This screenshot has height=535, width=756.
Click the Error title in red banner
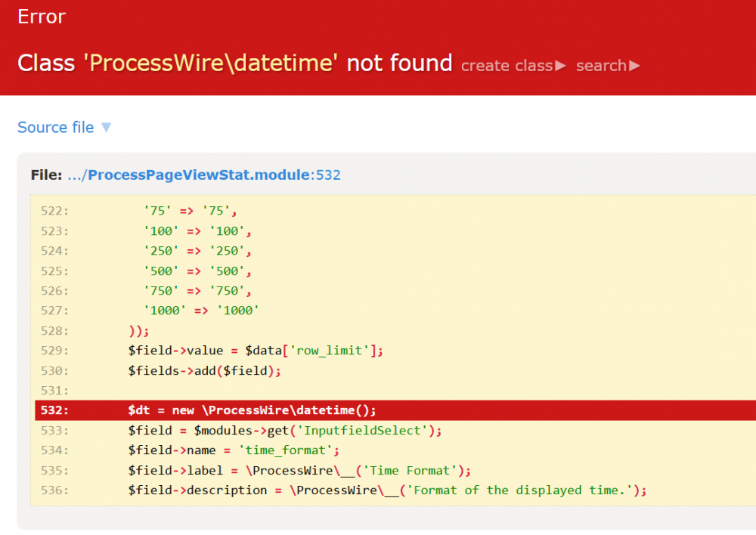(42, 17)
